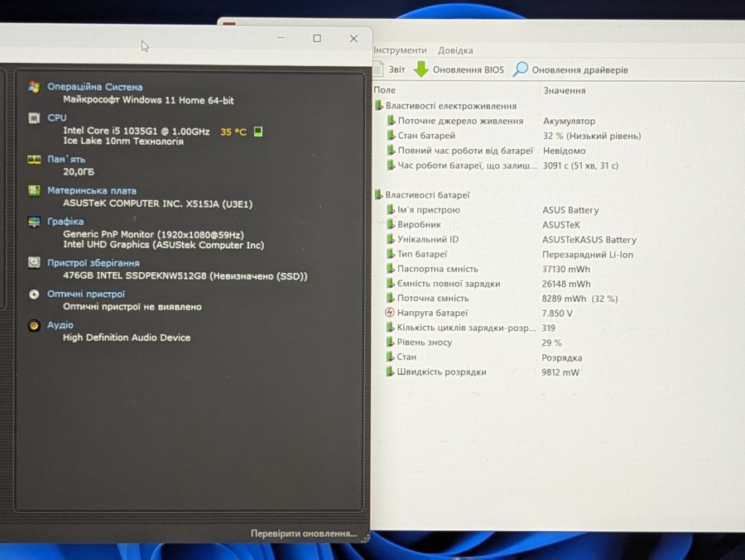Viewport: 745px width, 560px height.
Task: Click the ASUSTeKASUS Battery value
Action: pyautogui.click(x=589, y=239)
